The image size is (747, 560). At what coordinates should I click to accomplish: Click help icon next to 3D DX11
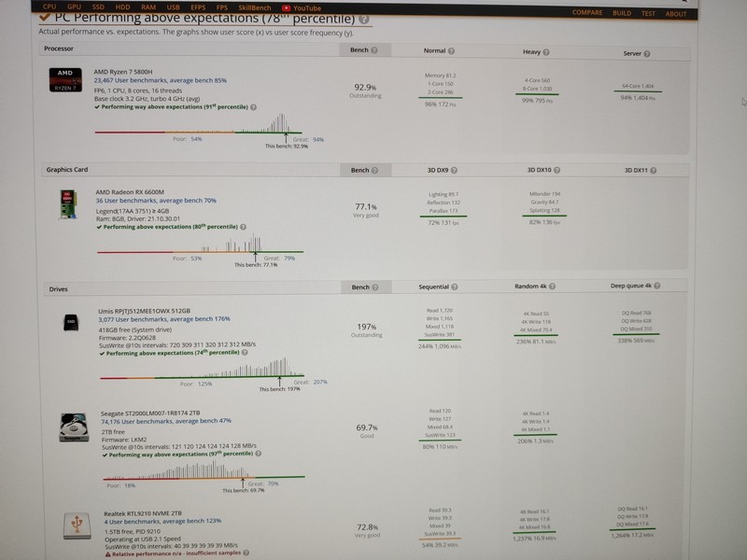click(x=653, y=170)
